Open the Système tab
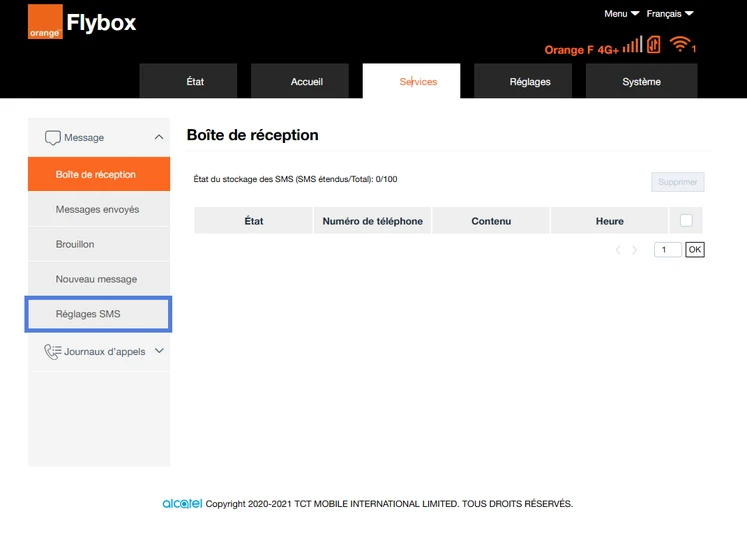Image resolution: width=747 pixels, height=546 pixels. (x=641, y=81)
